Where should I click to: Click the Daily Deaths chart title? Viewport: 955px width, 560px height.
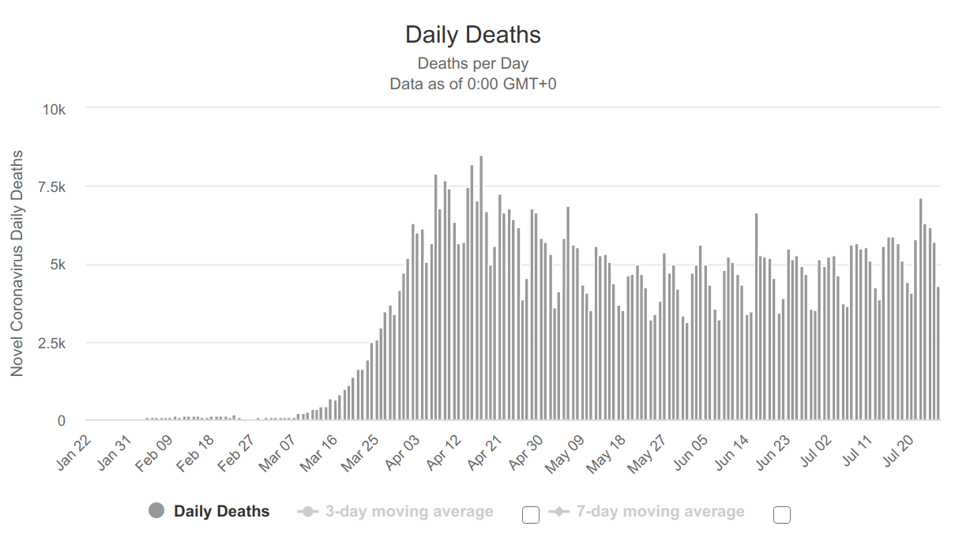(472, 35)
